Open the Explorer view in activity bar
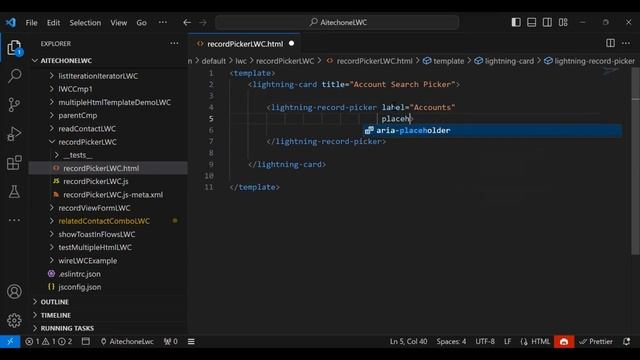This screenshot has width=640, height=360. point(14,48)
